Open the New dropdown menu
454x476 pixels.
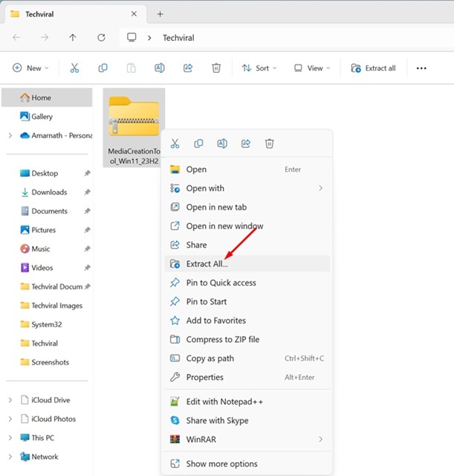point(30,68)
